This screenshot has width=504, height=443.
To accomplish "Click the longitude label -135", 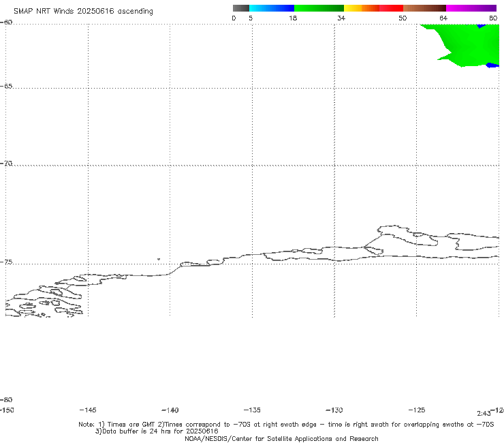I will point(252,410).
